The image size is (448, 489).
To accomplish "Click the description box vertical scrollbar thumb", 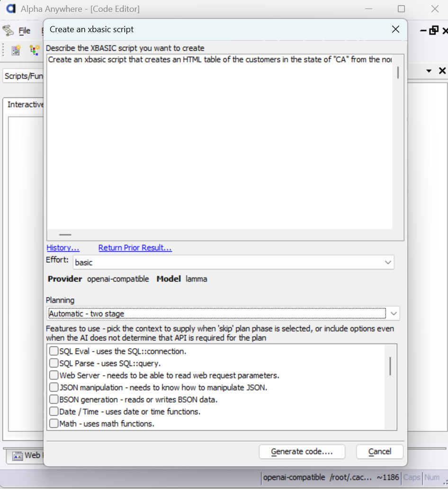I will pos(398,72).
